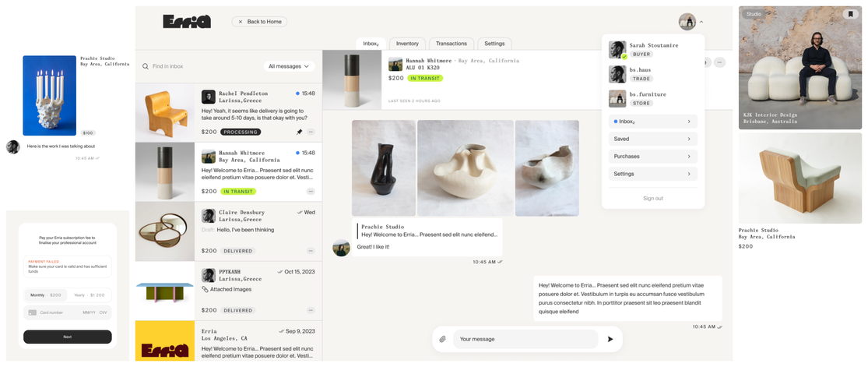This screenshot has width=868, height=367.
Task: Click the sender avatar beside 'Great! I like it!'
Action: (341, 248)
